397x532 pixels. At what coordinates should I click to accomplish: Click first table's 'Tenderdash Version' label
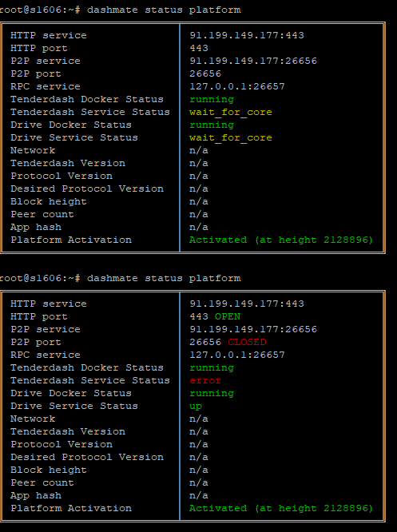tap(68, 163)
